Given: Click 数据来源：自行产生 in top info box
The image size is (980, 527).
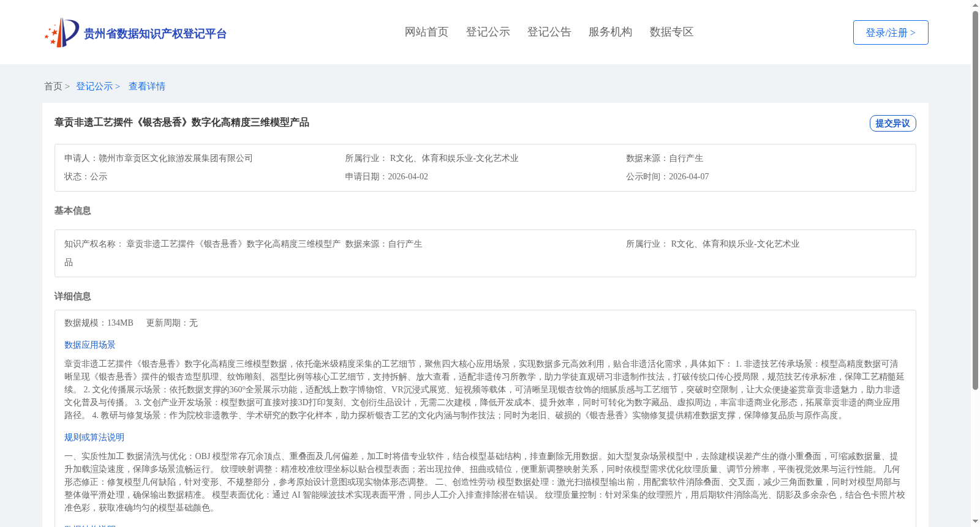Looking at the screenshot, I should [x=665, y=158].
